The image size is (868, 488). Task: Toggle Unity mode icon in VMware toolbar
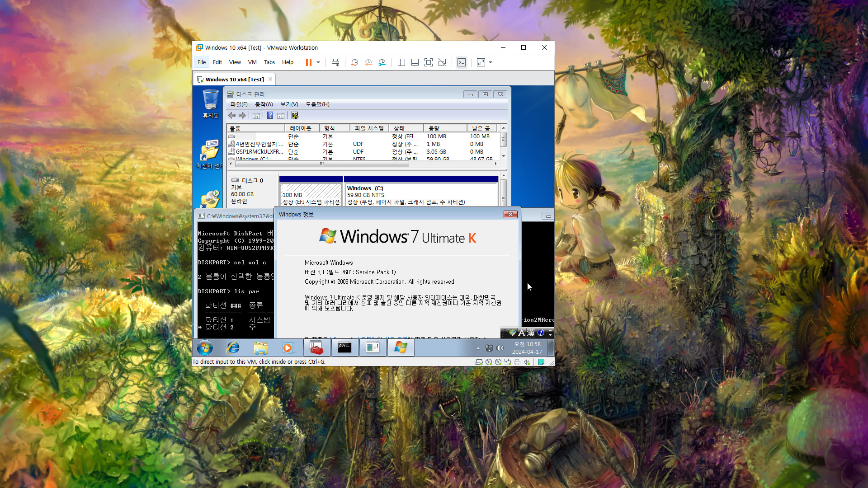tap(443, 62)
